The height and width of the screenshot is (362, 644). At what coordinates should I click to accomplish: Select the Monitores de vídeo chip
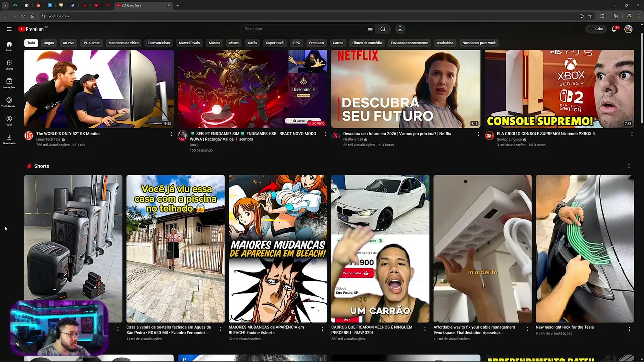point(123,43)
